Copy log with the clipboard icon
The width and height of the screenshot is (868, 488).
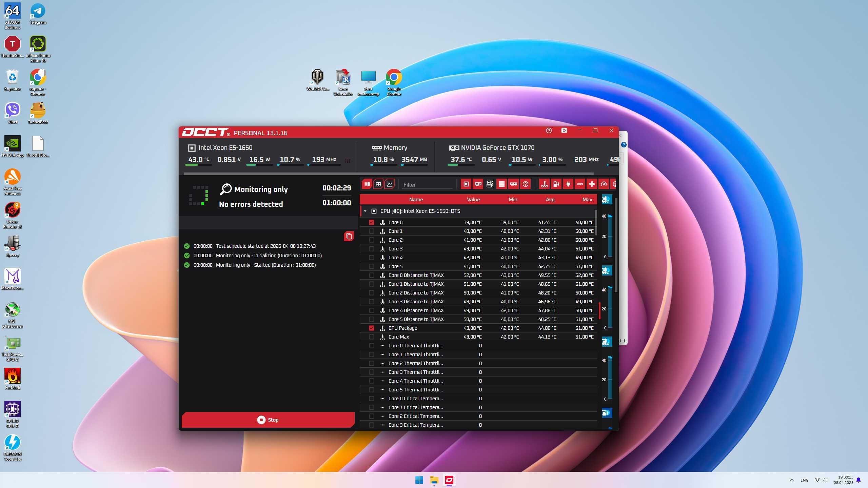pyautogui.click(x=349, y=236)
